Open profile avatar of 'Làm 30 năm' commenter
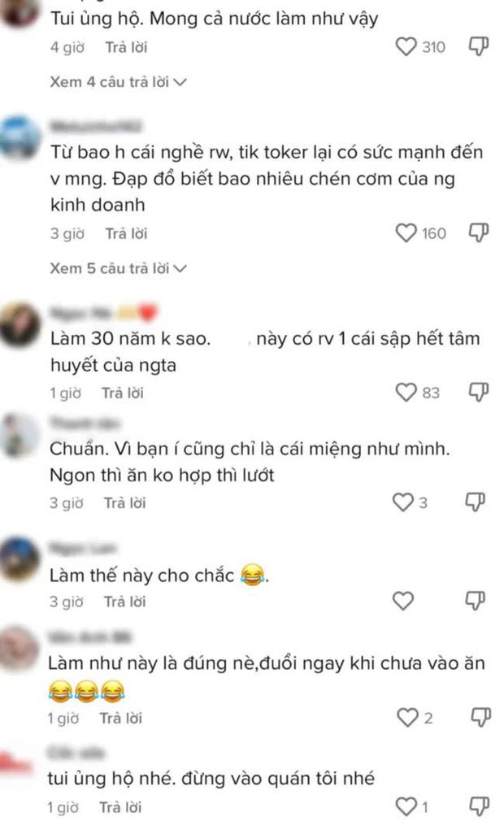 coord(20,324)
